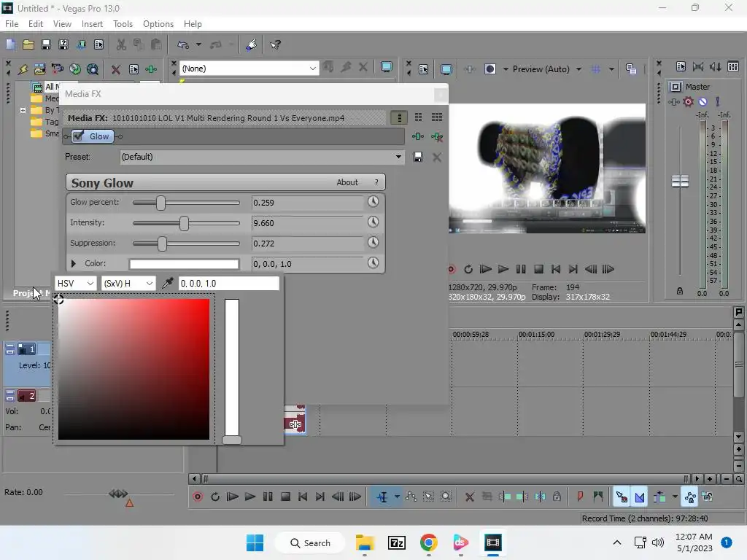Viewport: 747px width, 560px height.
Task: Toggle the Glow effect checkbox
Action: (79, 136)
